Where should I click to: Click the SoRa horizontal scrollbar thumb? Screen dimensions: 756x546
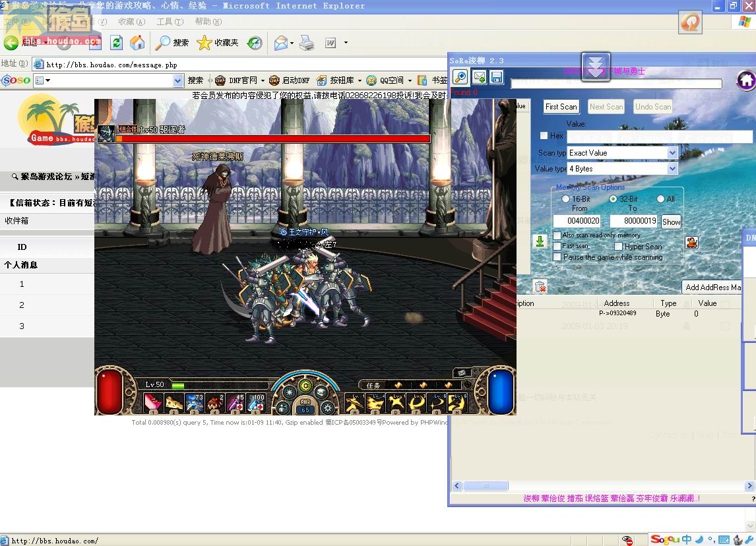click(486, 485)
